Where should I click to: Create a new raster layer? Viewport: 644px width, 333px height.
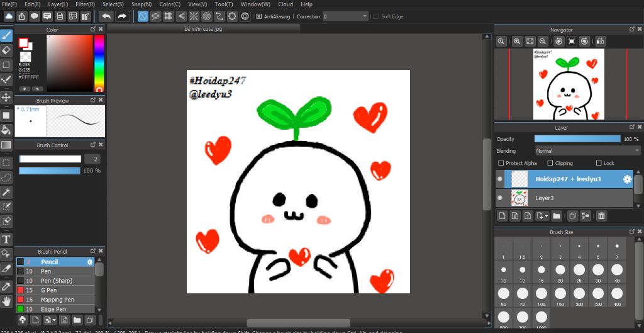[501, 216]
